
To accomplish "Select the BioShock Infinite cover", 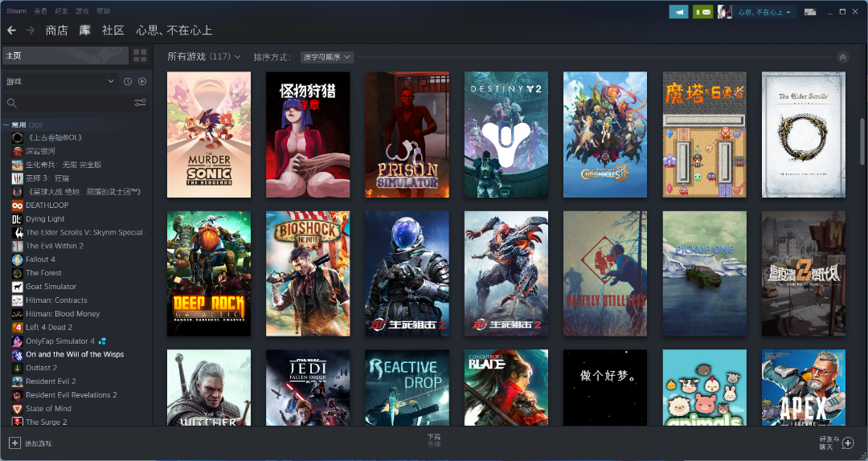I will pyautogui.click(x=308, y=273).
